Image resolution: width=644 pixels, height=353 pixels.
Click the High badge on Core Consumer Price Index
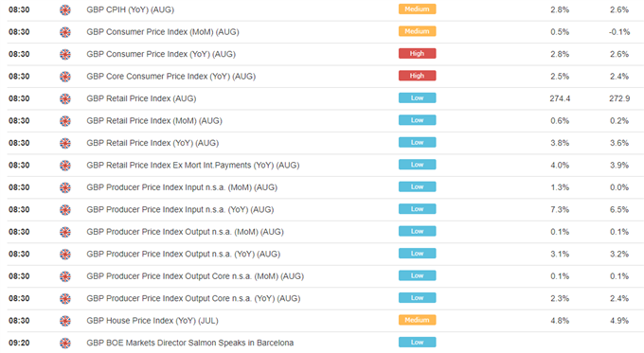[417, 76]
